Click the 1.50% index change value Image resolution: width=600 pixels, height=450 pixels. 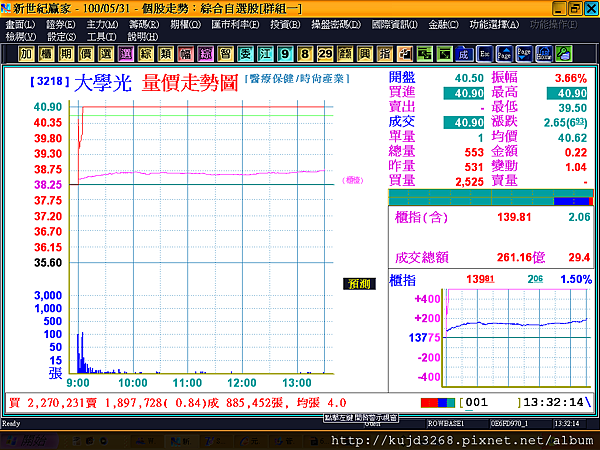click(576, 280)
